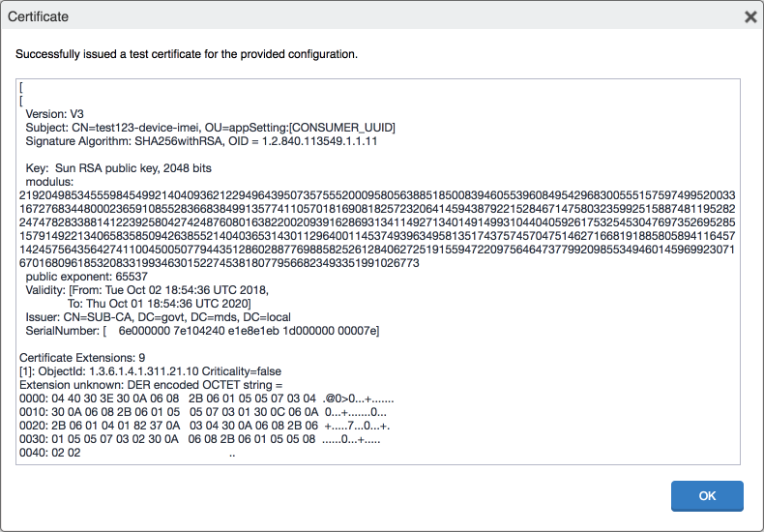
Task: Click the Certificate dialog title
Action: 39,17
